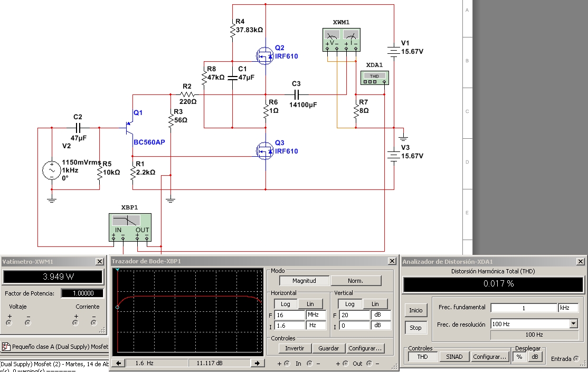Click distortion analyzer Entrada terminal

[x=576, y=359]
